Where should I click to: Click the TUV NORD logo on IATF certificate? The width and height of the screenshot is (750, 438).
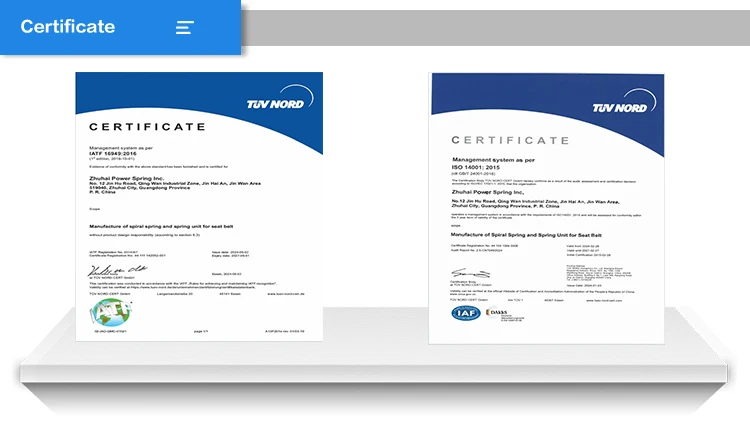click(280, 98)
